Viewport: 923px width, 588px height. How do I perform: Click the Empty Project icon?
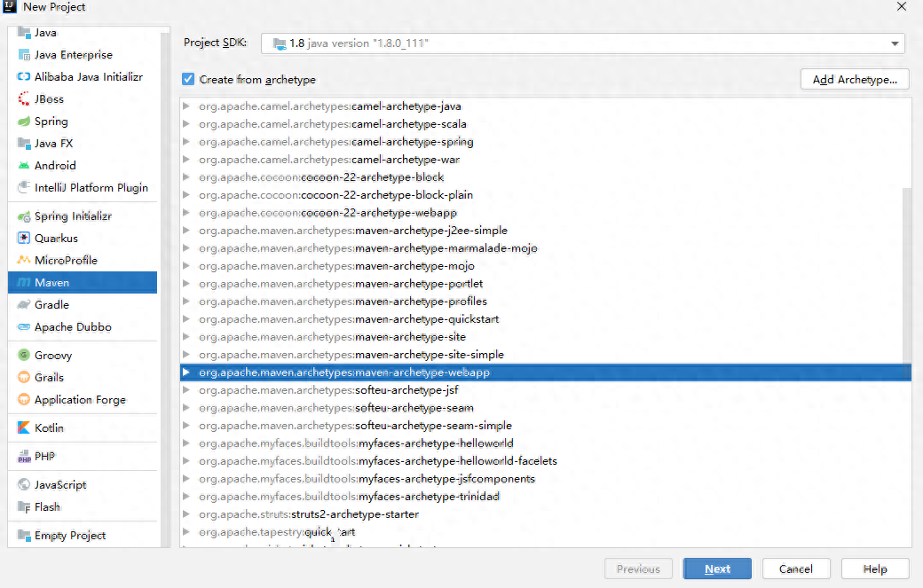point(24,535)
